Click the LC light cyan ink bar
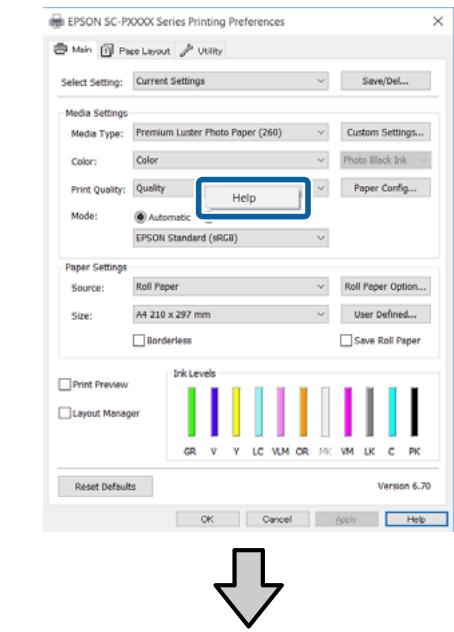 click(258, 412)
